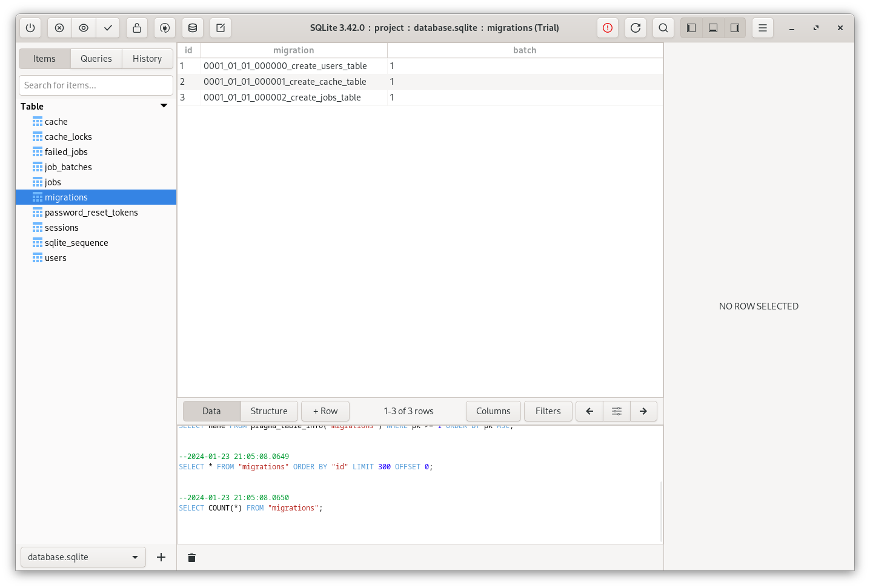
Task: Click the sessions table grid icon
Action: tap(38, 228)
